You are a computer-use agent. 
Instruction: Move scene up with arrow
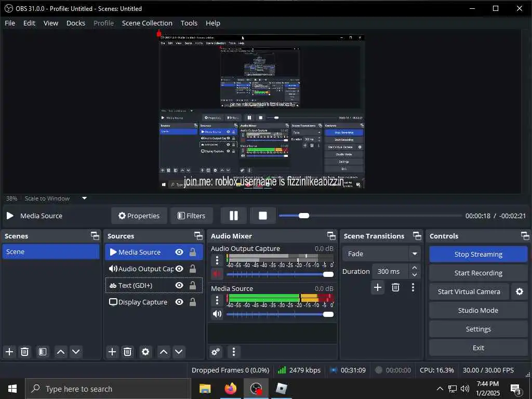click(61, 352)
